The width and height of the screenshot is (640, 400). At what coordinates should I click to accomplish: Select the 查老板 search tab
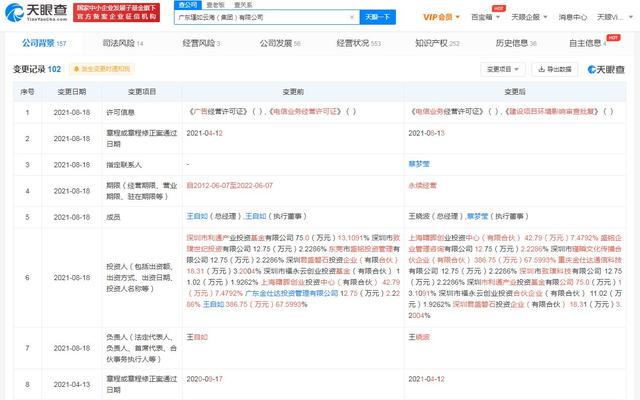pyautogui.click(x=215, y=5)
